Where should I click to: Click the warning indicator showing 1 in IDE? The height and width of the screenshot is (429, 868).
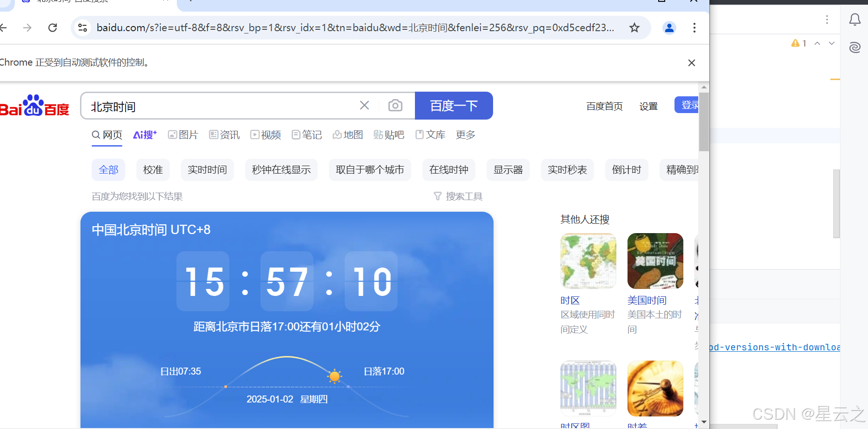(799, 43)
